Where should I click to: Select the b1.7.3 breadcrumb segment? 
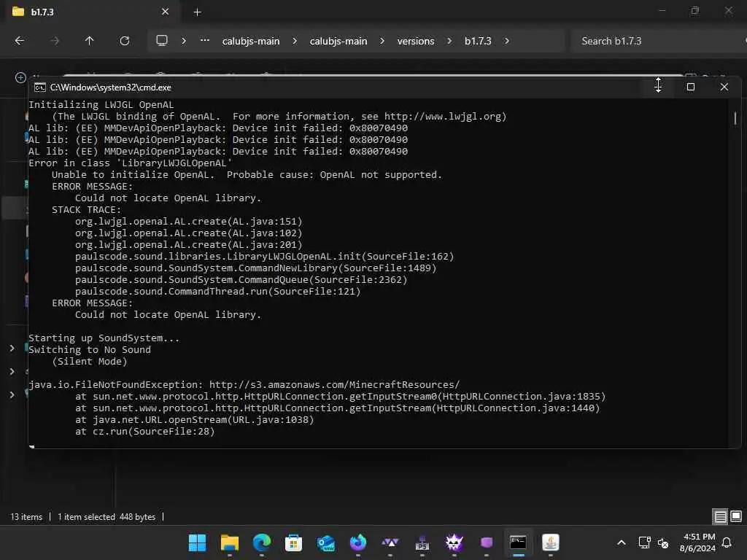coord(478,42)
